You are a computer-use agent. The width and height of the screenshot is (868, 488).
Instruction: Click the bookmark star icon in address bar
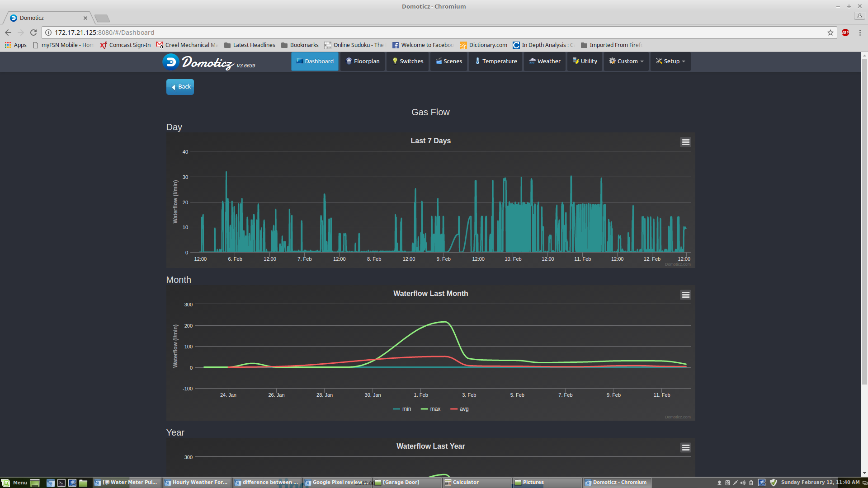tap(830, 33)
